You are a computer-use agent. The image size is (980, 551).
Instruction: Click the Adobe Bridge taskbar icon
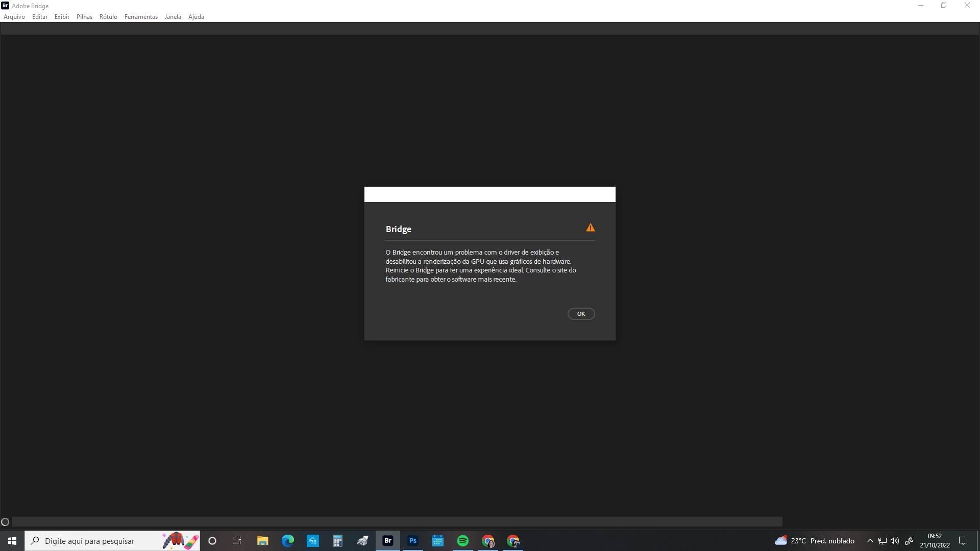[388, 541]
